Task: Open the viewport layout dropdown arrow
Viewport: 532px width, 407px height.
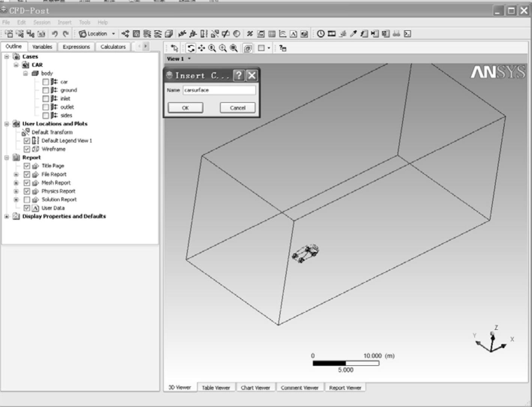Action: [269, 48]
